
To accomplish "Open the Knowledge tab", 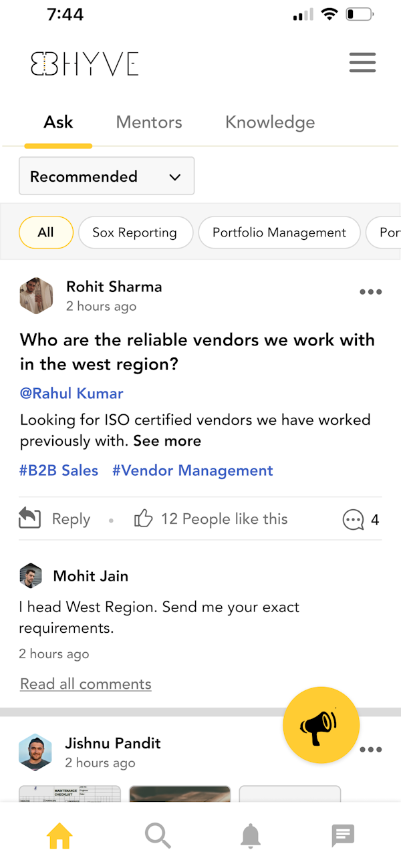I will 270,122.
